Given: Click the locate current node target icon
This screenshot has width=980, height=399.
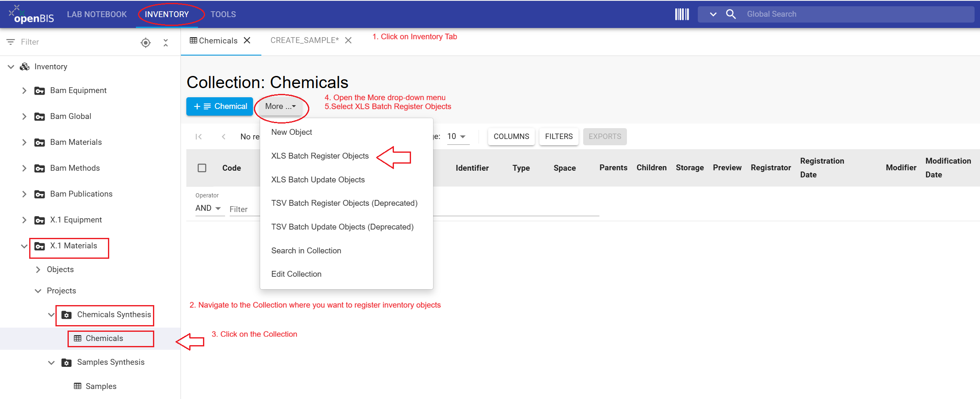Looking at the screenshot, I should [145, 42].
